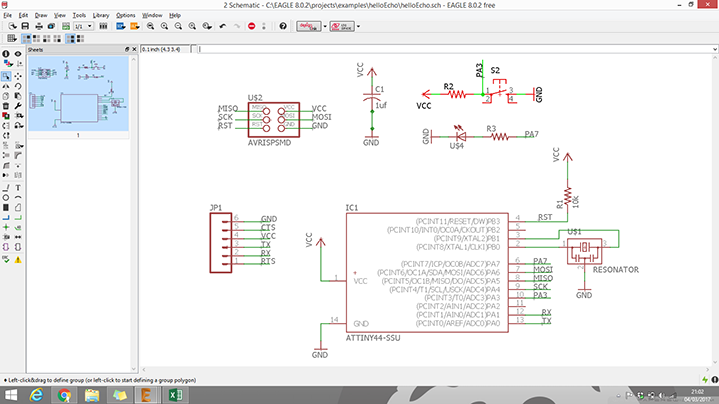Image resolution: width=719 pixels, height=404 pixels.
Task: Click the lightning icon in the status bar
Action: (705, 380)
